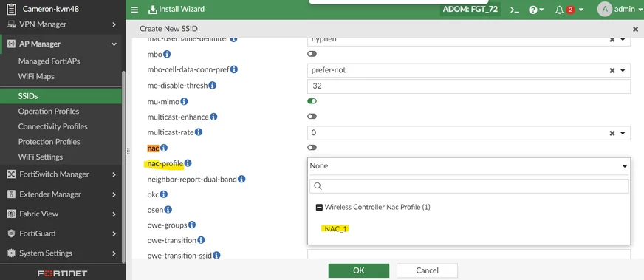This screenshot has height=280, width=644.
Task: Collapse the Wireless Controller Nac Profile group
Action: point(319,208)
